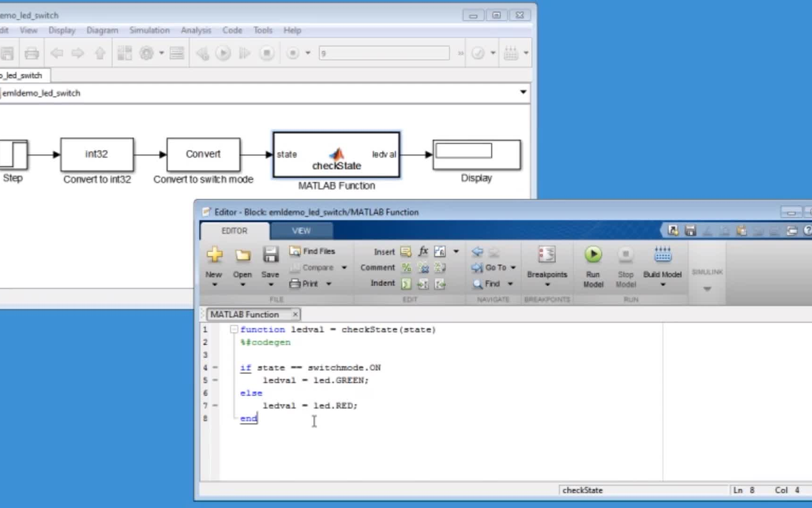The height and width of the screenshot is (508, 812).
Task: Click the Model Advisor checkmark icon
Action: click(478, 53)
